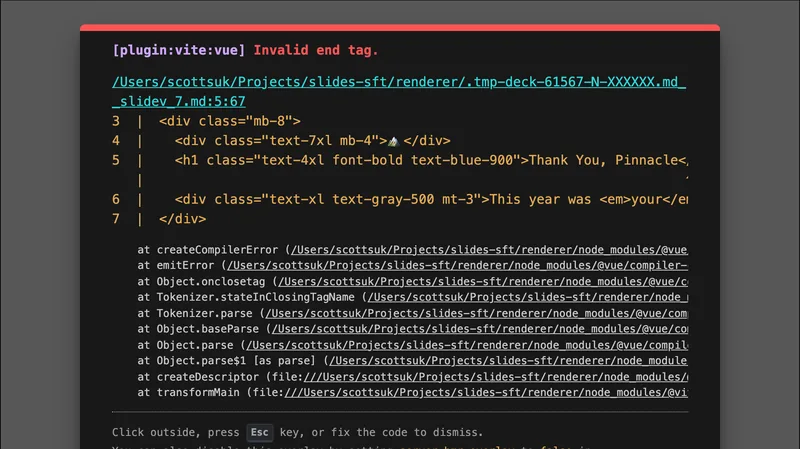Follow the Object.baseParse source path link

[x=478, y=329]
